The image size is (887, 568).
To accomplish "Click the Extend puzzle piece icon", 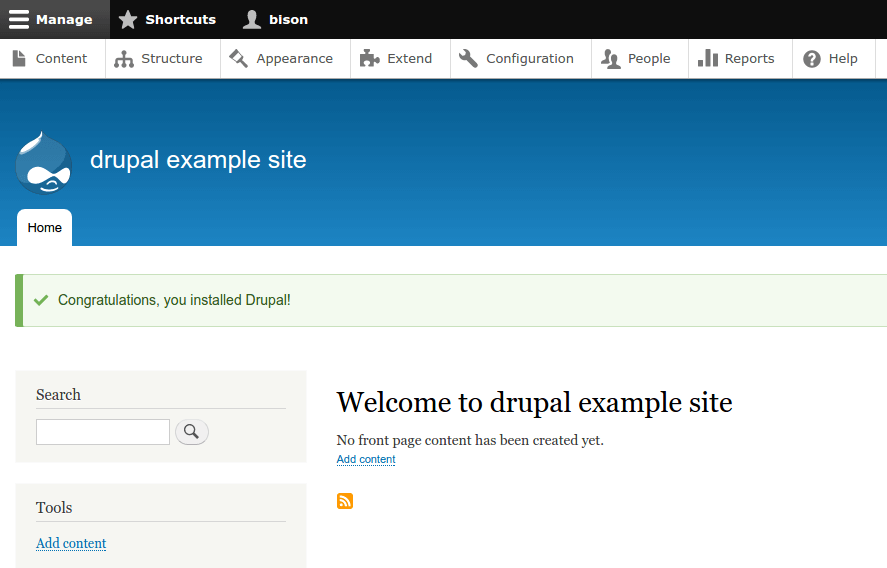I will click(370, 59).
